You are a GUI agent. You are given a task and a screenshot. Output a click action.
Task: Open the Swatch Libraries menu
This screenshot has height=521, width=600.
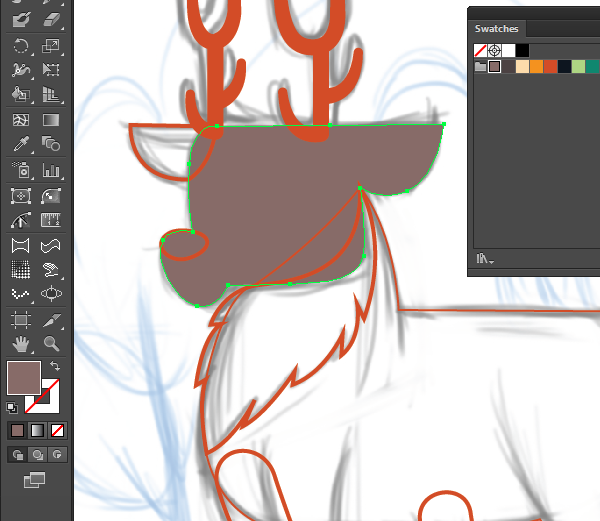[485, 259]
